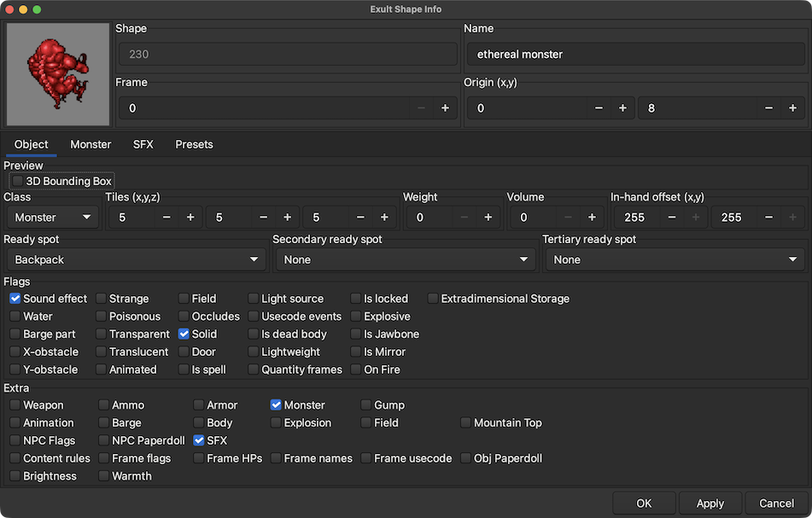This screenshot has width=812, height=518.
Task: Uncheck the Sound effect flag
Action: tap(15, 299)
